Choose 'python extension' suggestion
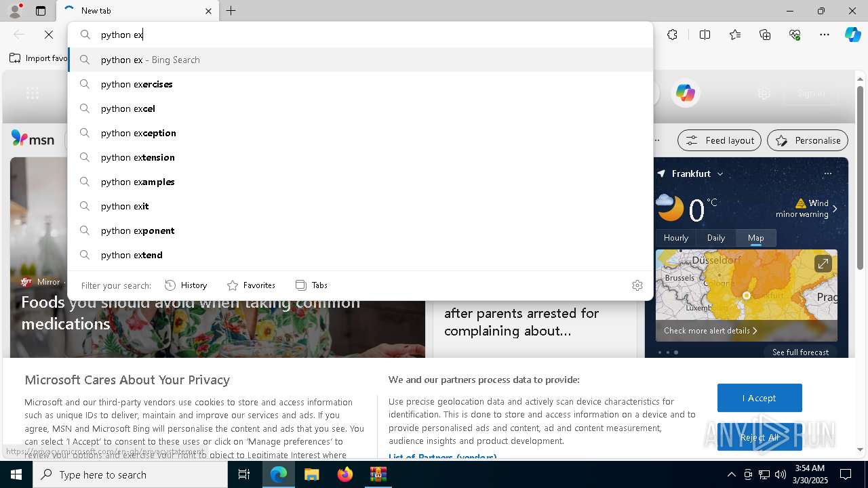This screenshot has width=868, height=488. click(x=360, y=157)
